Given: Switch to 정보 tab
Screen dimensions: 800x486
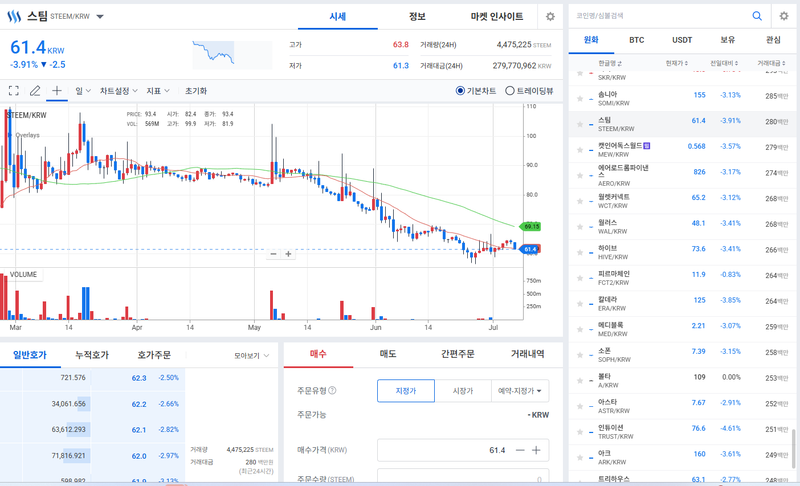Looking at the screenshot, I should point(417,16).
